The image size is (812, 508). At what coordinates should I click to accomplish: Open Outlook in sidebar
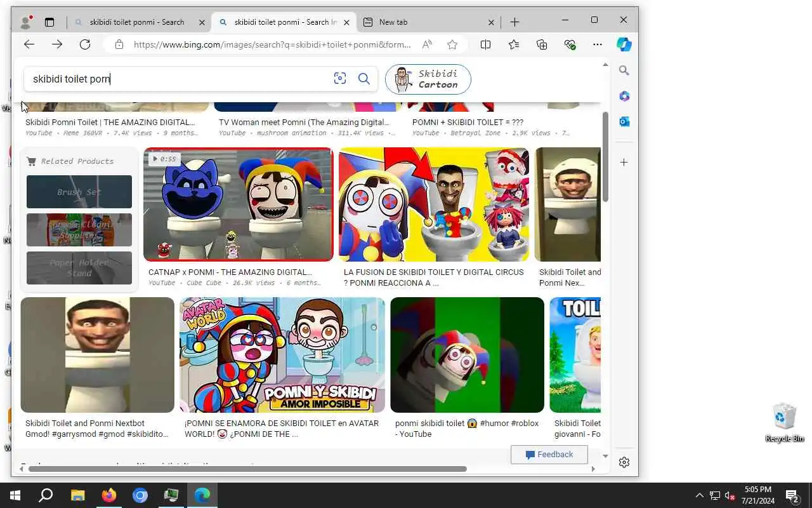[x=624, y=121]
